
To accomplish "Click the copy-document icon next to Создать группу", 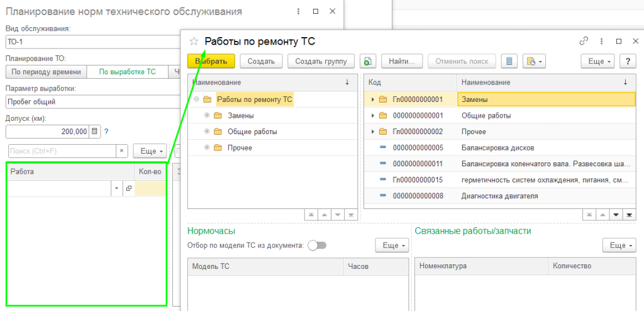I will (x=368, y=61).
